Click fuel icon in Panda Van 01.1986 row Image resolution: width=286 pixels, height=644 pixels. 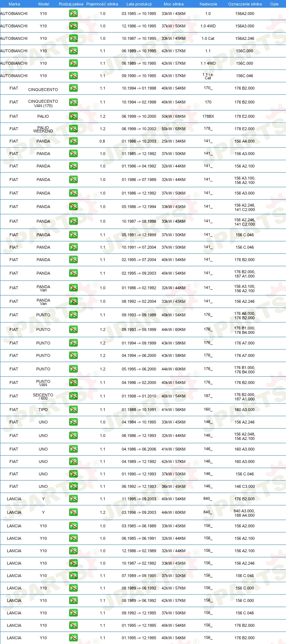[x=73, y=288]
